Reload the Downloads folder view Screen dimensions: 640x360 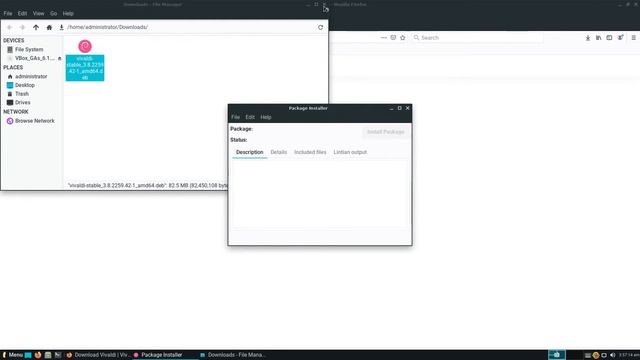click(x=320, y=27)
